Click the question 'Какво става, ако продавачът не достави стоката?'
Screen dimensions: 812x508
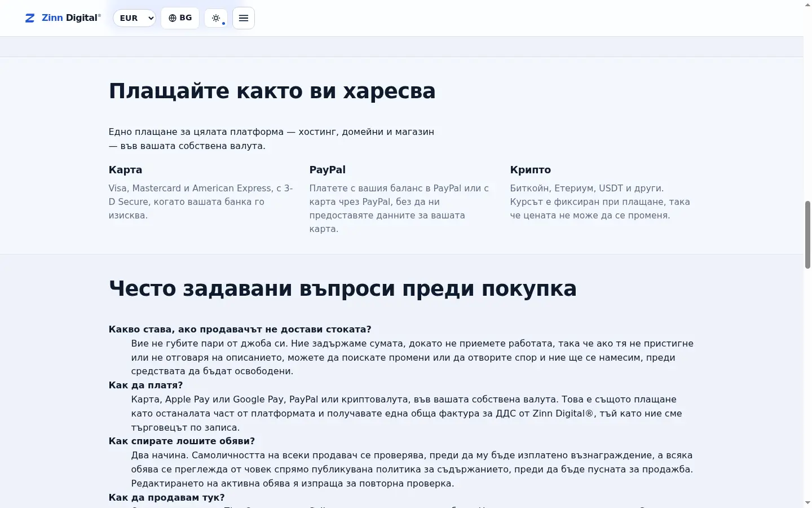pyautogui.click(x=240, y=330)
